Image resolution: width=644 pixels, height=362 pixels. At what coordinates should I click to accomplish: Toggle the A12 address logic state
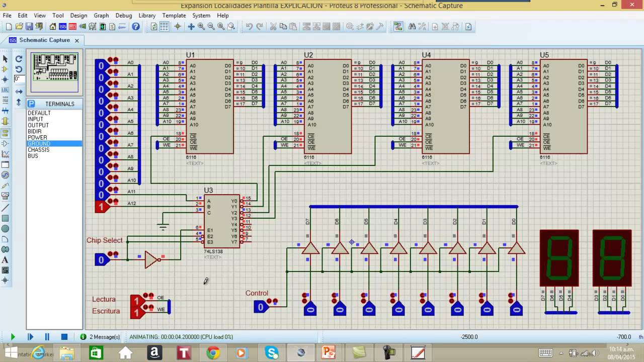tap(102, 207)
